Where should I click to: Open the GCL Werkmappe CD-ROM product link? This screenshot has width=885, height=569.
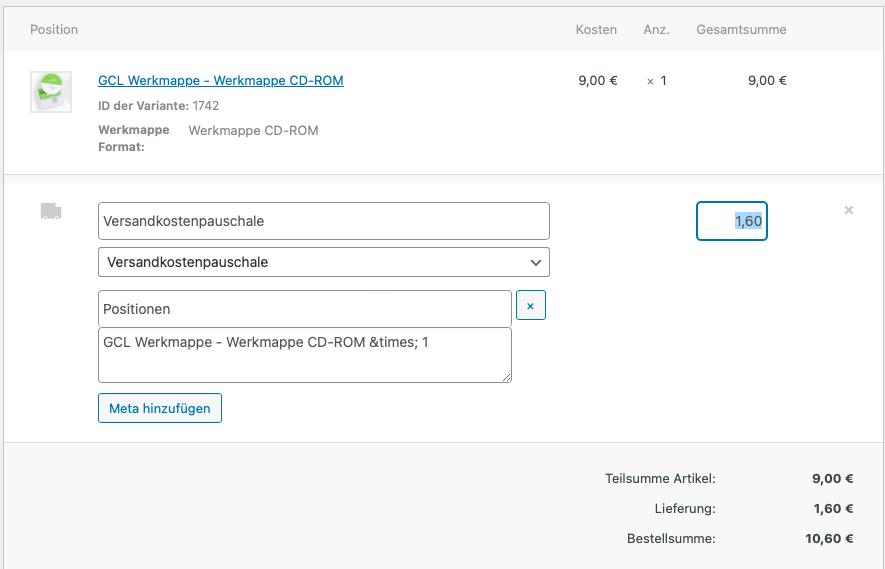click(x=220, y=81)
